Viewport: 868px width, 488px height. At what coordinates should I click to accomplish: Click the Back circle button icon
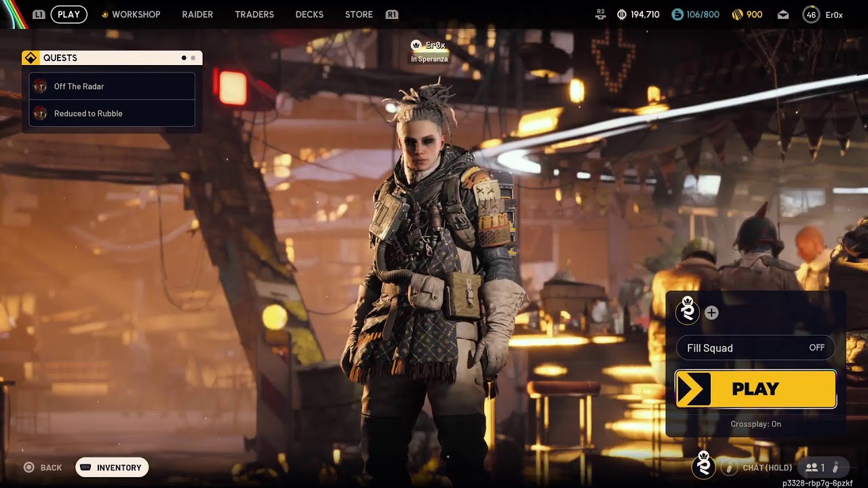(x=29, y=468)
